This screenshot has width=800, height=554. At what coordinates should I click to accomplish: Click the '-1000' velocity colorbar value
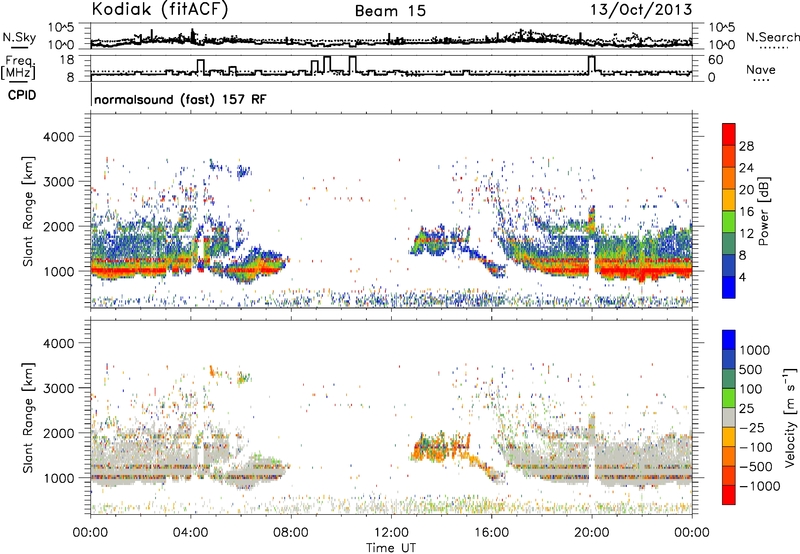[x=760, y=486]
